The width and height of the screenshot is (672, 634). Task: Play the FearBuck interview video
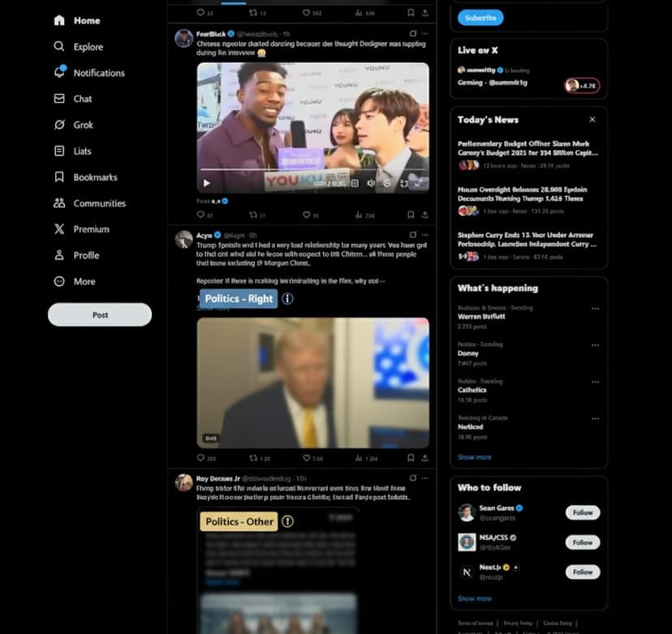pyautogui.click(x=207, y=183)
